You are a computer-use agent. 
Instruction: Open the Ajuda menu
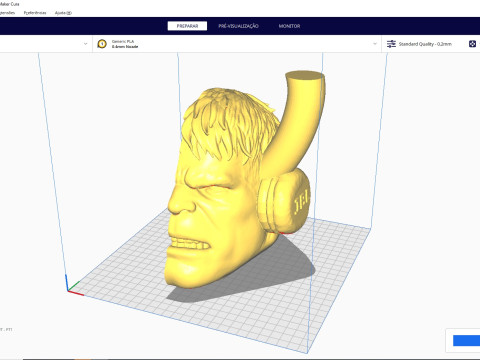(x=63, y=13)
